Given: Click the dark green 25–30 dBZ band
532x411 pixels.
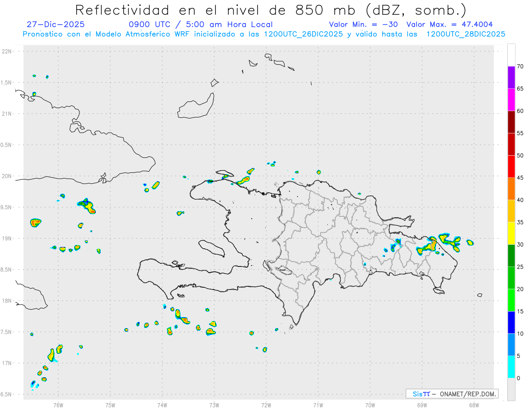Looking at the screenshot, I should tap(511, 255).
